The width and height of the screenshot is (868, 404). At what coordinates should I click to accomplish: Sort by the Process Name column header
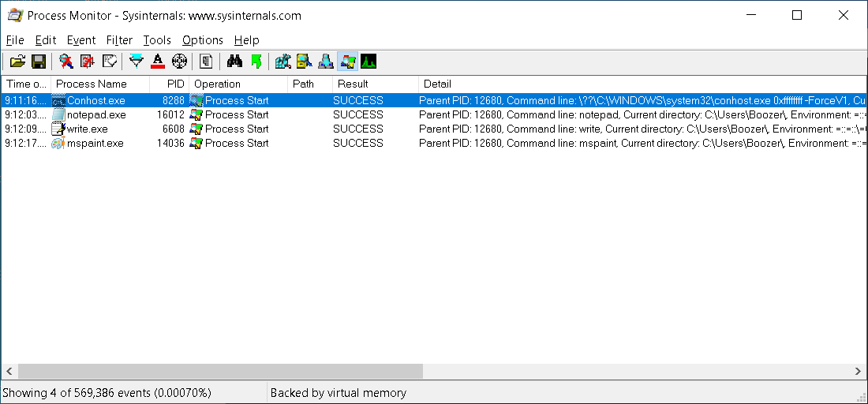100,84
